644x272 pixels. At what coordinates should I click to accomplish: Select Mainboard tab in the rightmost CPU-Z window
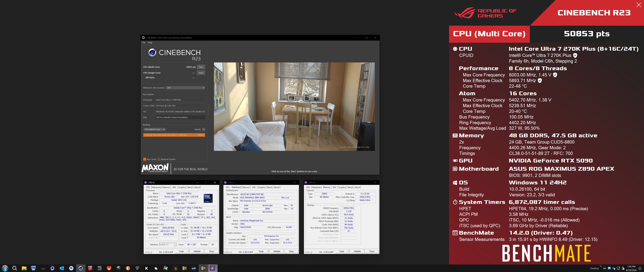[x=317, y=187]
